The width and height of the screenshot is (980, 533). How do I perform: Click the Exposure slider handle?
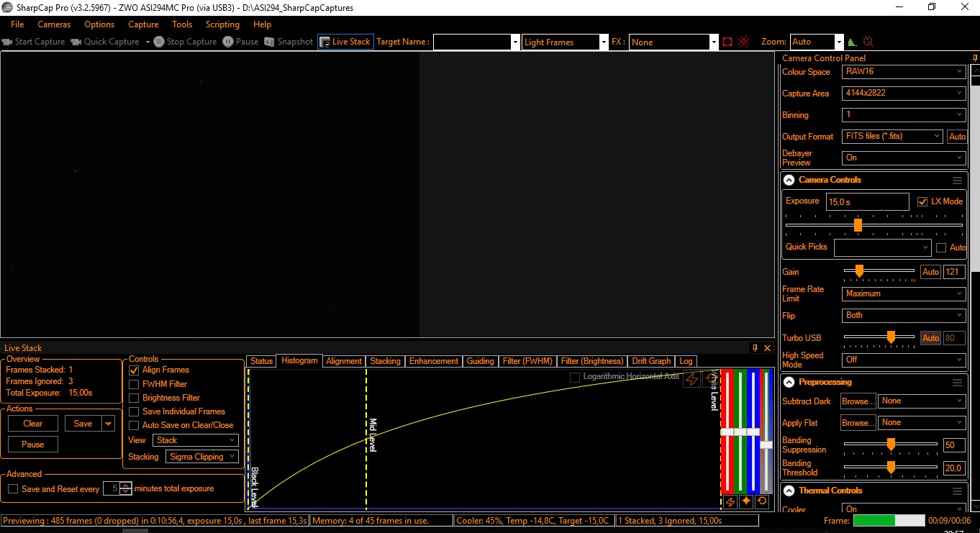point(858,225)
